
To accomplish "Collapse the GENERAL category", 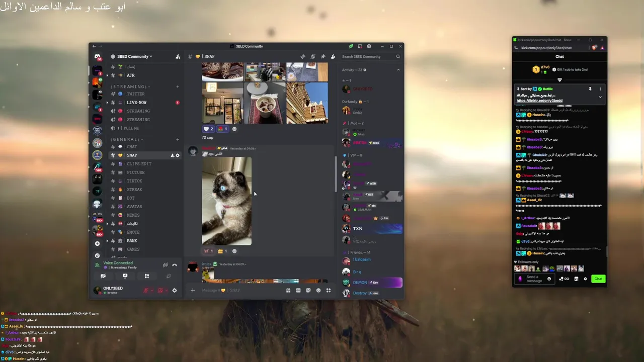I will [x=126, y=139].
